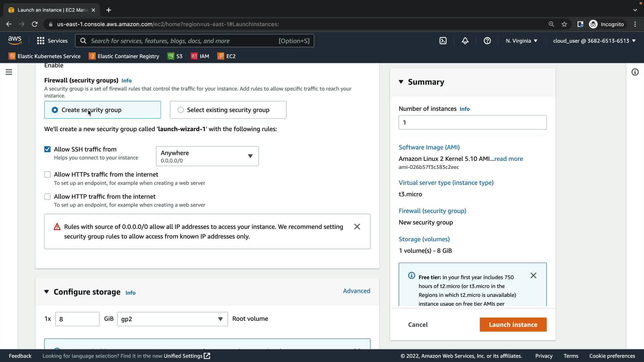Open the gp2 volume type dropdown
The image size is (644, 362).
pos(172,319)
